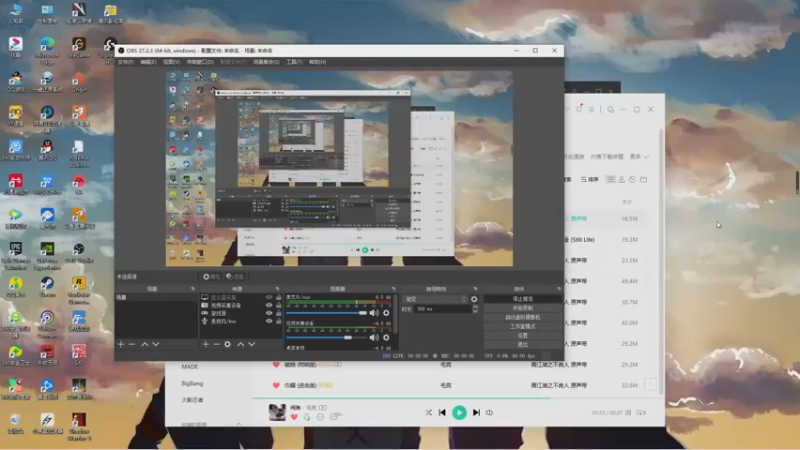Viewport: 800px width, 450px height.
Task: Open 设置 from OBS controls
Action: [522, 336]
